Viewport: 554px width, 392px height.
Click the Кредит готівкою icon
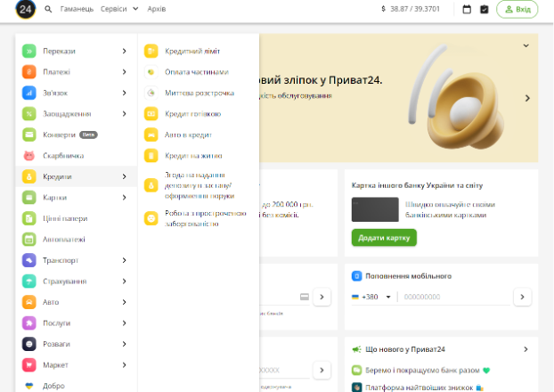coord(151,114)
